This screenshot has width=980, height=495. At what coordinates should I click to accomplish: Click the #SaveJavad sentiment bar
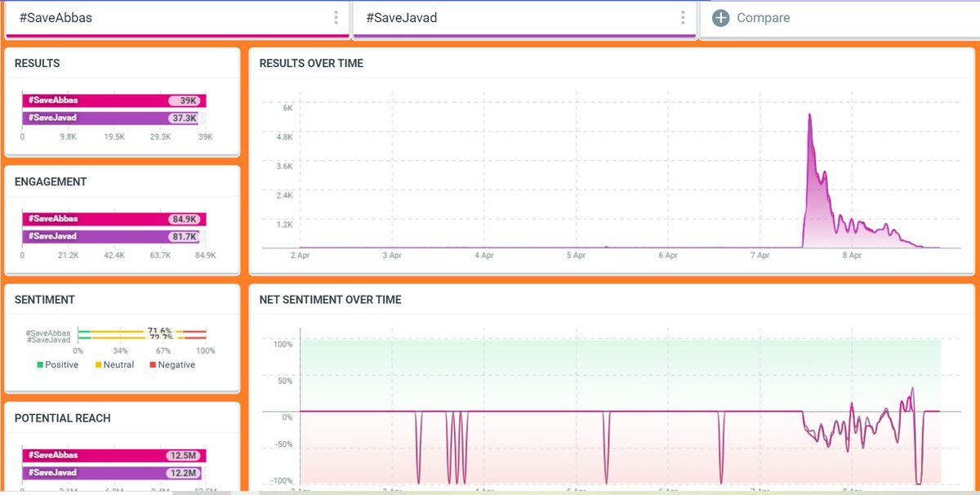142,338
